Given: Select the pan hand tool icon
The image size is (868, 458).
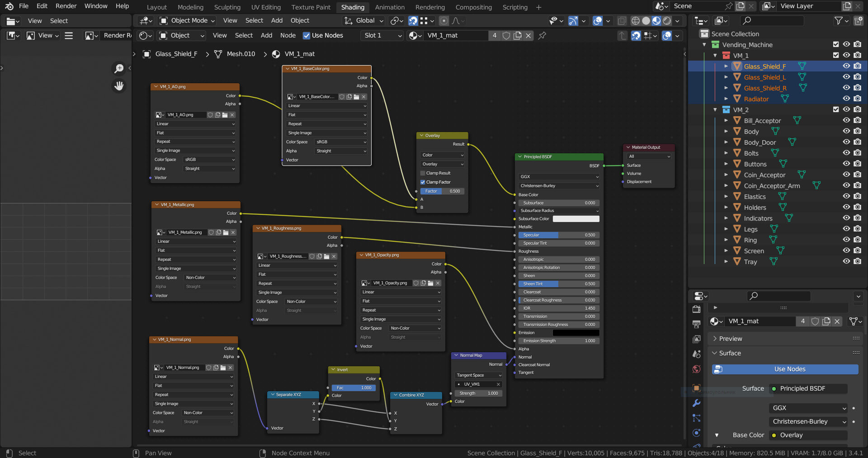Looking at the screenshot, I should [119, 86].
